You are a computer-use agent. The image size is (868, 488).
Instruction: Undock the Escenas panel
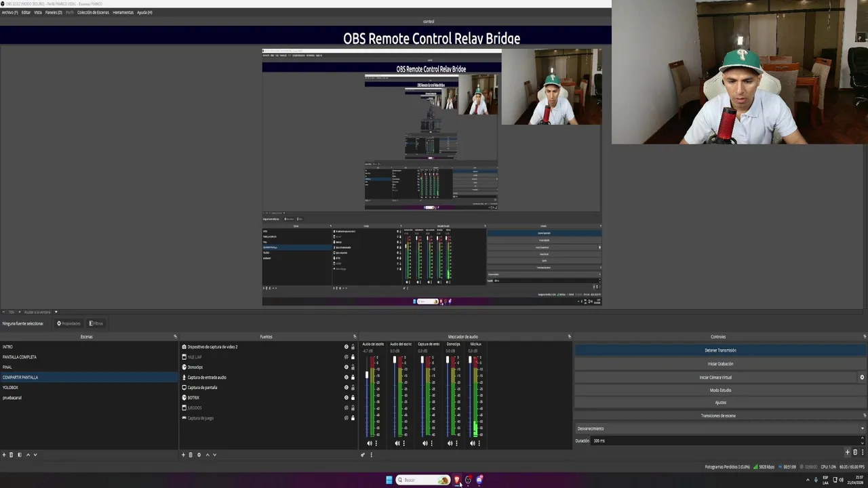(x=175, y=337)
